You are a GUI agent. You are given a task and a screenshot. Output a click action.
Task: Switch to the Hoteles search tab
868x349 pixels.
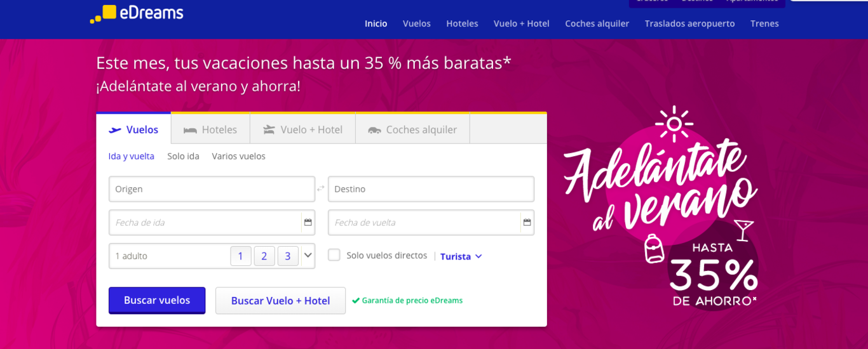tap(210, 129)
